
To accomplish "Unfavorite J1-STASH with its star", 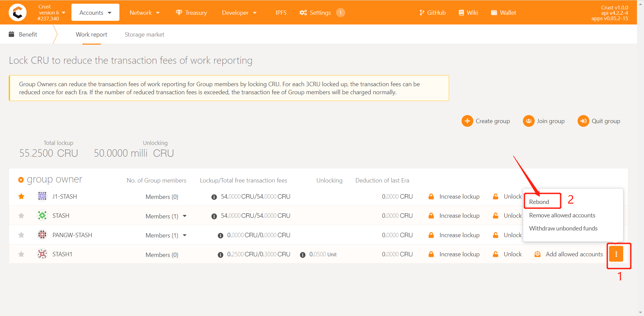I will tap(21, 196).
